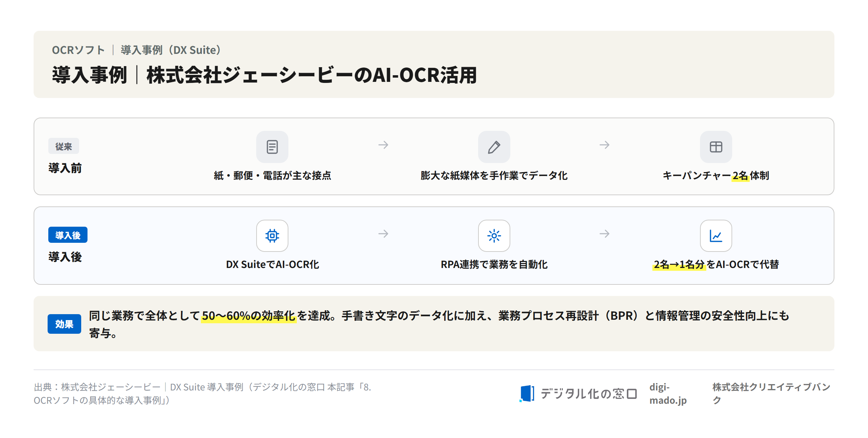Click the highlighted 50〜60%の効率化 text
868x438 pixels.
pos(249,316)
